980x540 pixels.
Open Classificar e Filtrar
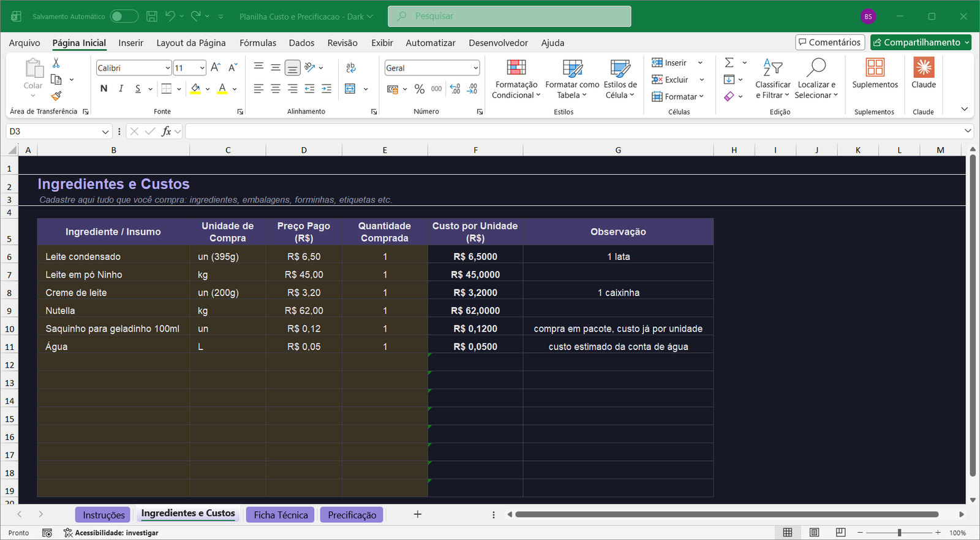[772, 78]
